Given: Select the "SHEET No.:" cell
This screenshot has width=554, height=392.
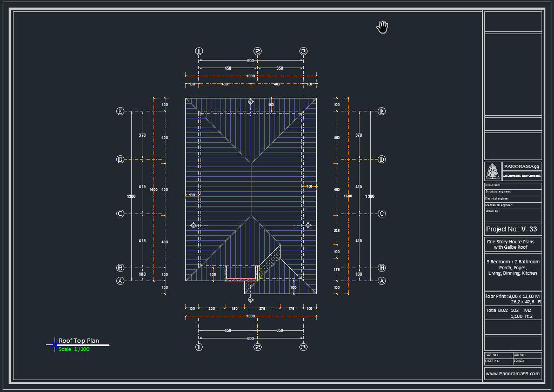Looking at the screenshot, I should 498,362.
